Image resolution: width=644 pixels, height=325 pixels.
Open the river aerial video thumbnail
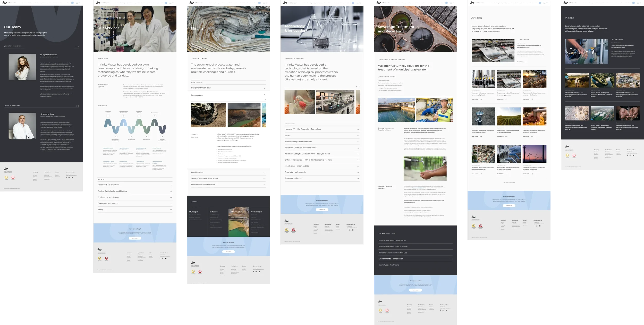point(602,81)
